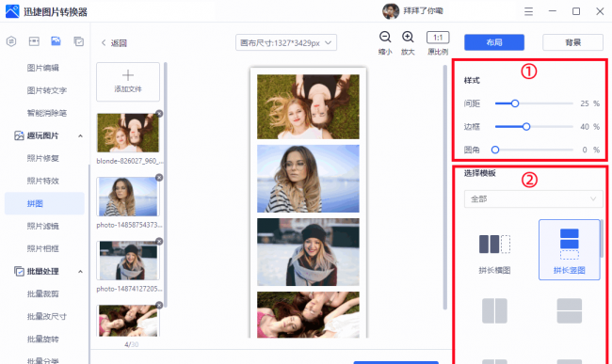612x364 pixels.
Task: Select the batch tab icon with checkmark
Action: click(x=79, y=41)
